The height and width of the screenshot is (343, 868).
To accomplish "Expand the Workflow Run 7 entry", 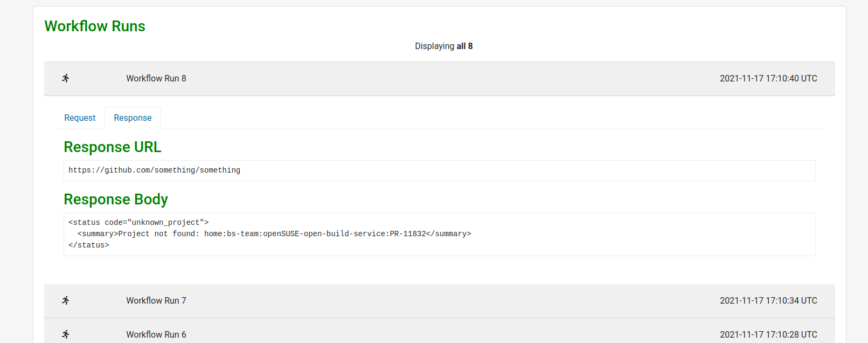I will point(156,301).
